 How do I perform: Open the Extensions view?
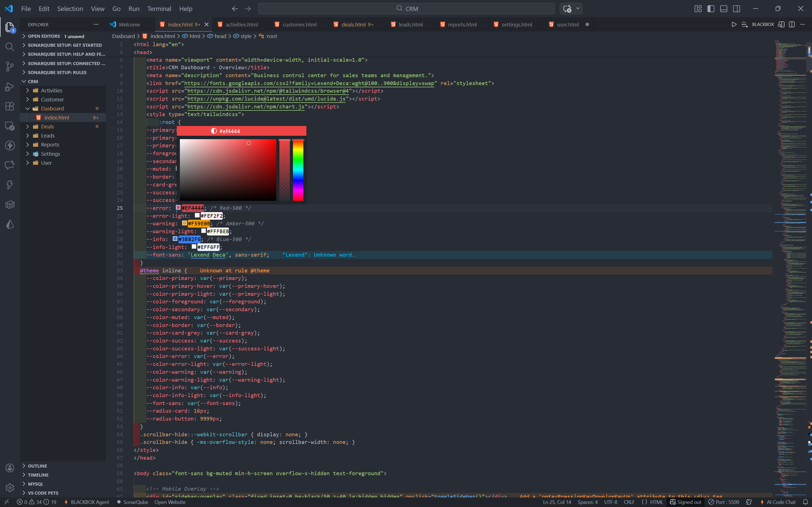pyautogui.click(x=9, y=106)
